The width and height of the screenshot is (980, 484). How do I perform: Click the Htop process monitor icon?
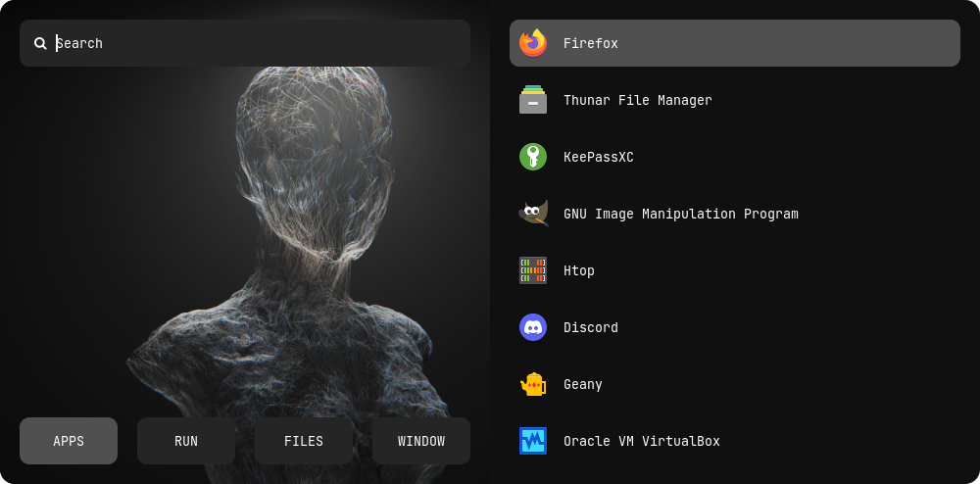(x=533, y=270)
